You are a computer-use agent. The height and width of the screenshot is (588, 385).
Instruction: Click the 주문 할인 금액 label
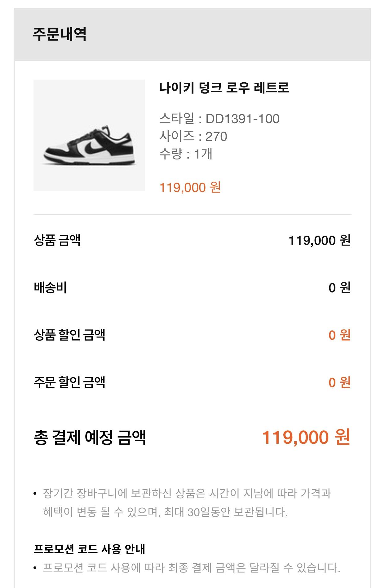pos(69,382)
